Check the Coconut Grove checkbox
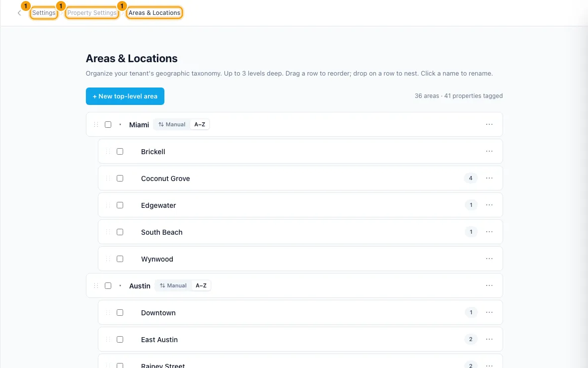The image size is (588, 368). pyautogui.click(x=120, y=179)
